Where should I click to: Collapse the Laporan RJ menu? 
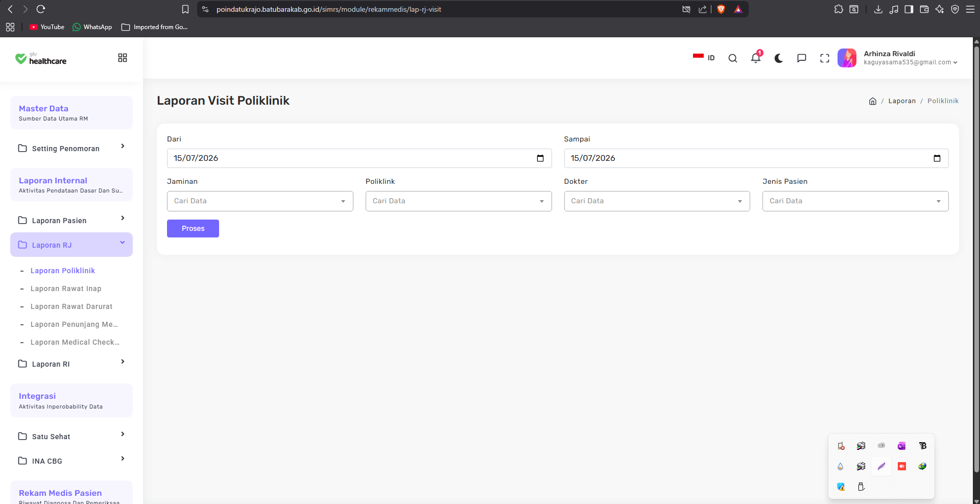71,245
